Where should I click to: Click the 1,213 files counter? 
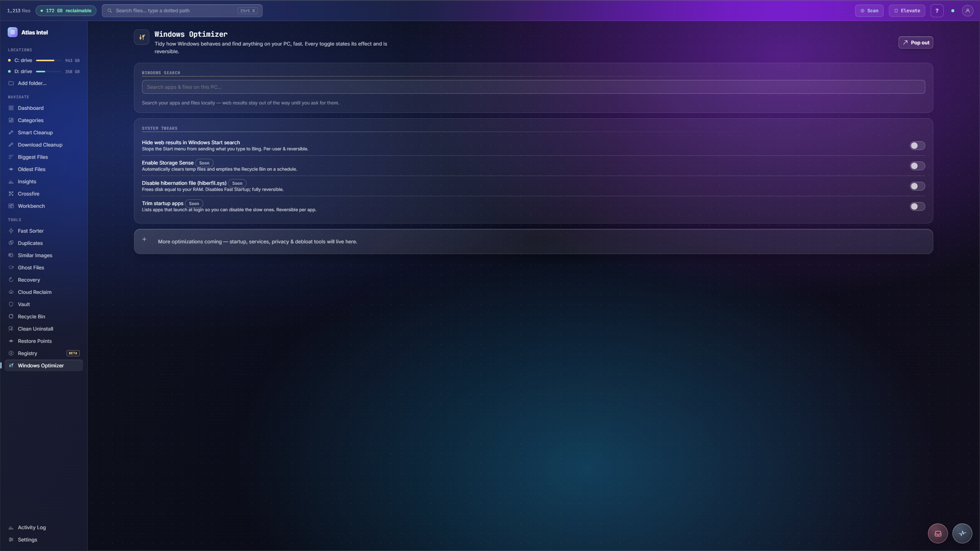(18, 11)
